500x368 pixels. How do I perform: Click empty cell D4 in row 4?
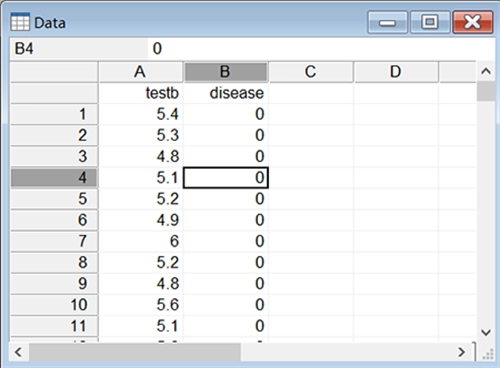click(x=396, y=178)
